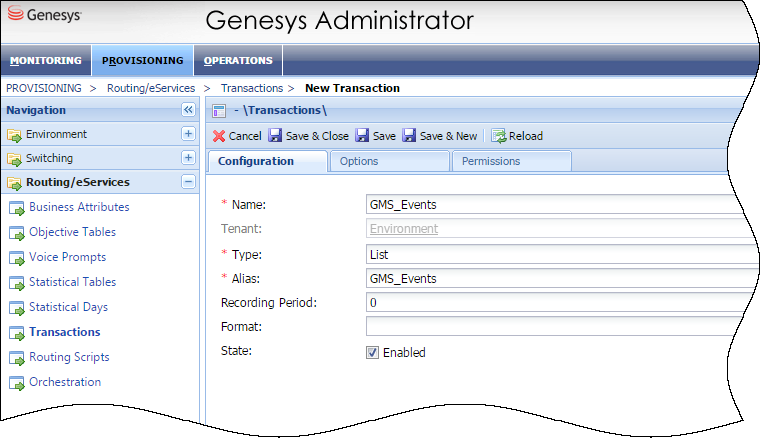Click the Save & Close floppy disk icon
The image size is (761, 438).
[x=275, y=135]
